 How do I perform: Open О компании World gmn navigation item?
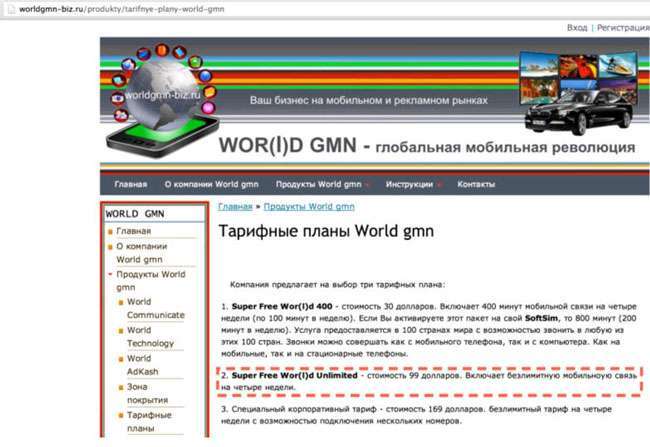tap(211, 184)
